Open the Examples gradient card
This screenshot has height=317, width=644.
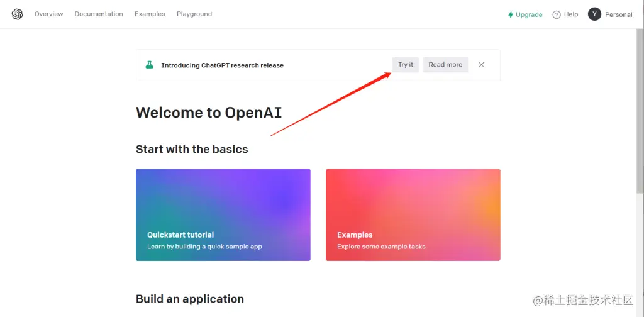(413, 214)
